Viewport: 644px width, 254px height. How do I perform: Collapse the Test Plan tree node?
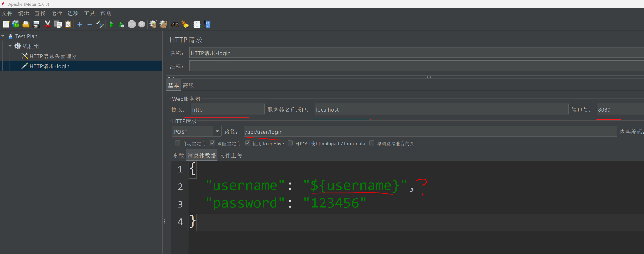point(3,36)
